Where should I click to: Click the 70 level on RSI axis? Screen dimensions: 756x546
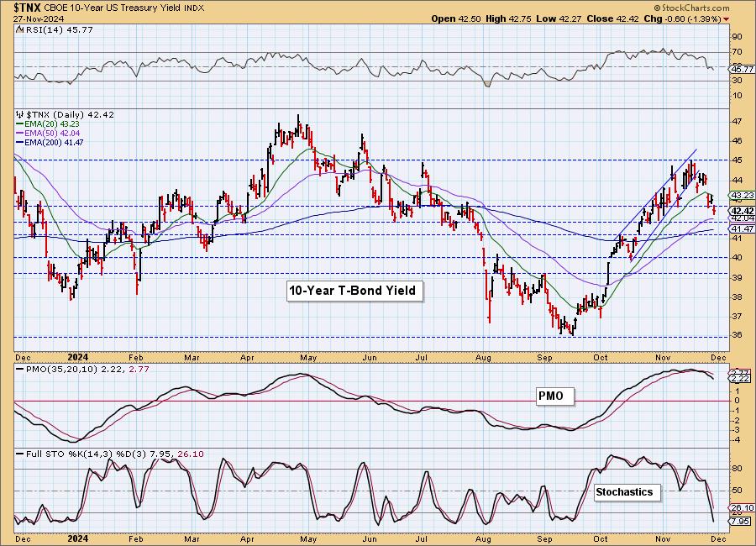[x=737, y=52]
